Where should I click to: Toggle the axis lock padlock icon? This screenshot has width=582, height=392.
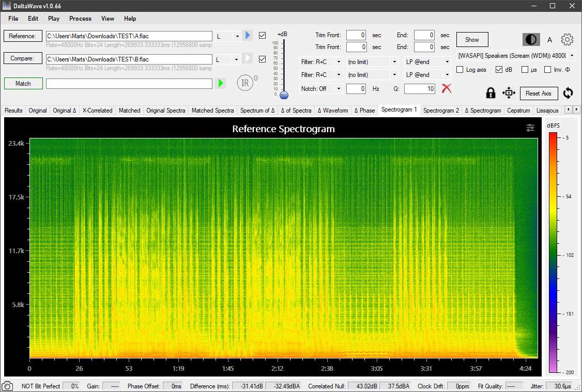491,93
